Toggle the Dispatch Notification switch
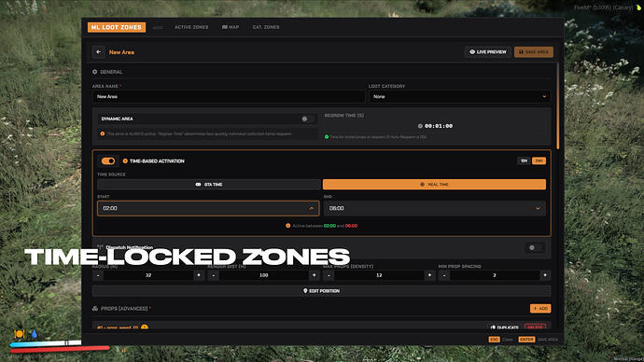 pos(535,247)
